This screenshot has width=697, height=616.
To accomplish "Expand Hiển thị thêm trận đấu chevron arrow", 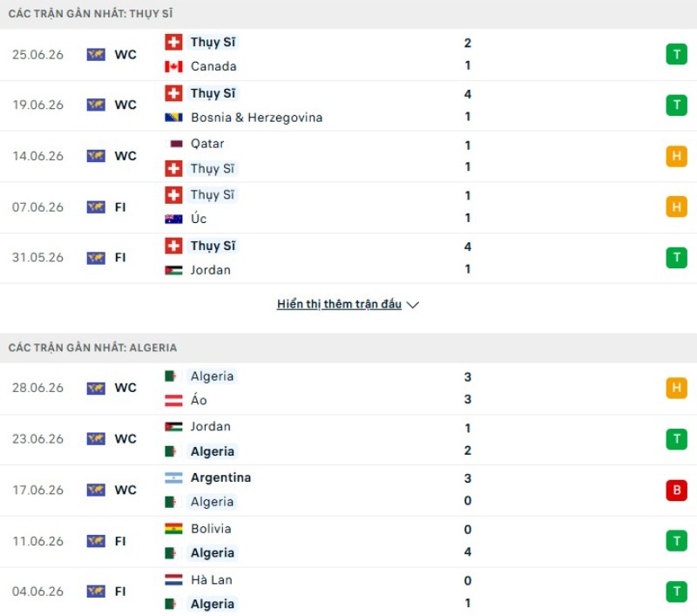I will pyautogui.click(x=413, y=305).
